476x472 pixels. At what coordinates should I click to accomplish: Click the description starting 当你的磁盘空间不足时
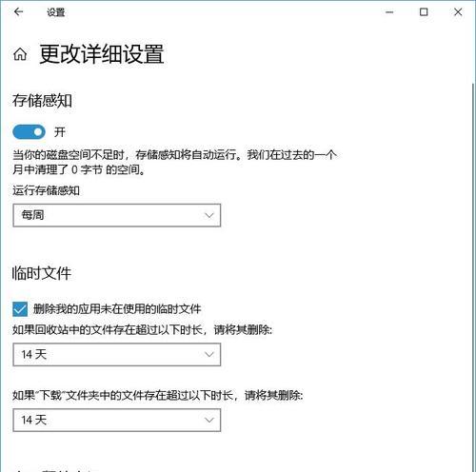point(174,162)
